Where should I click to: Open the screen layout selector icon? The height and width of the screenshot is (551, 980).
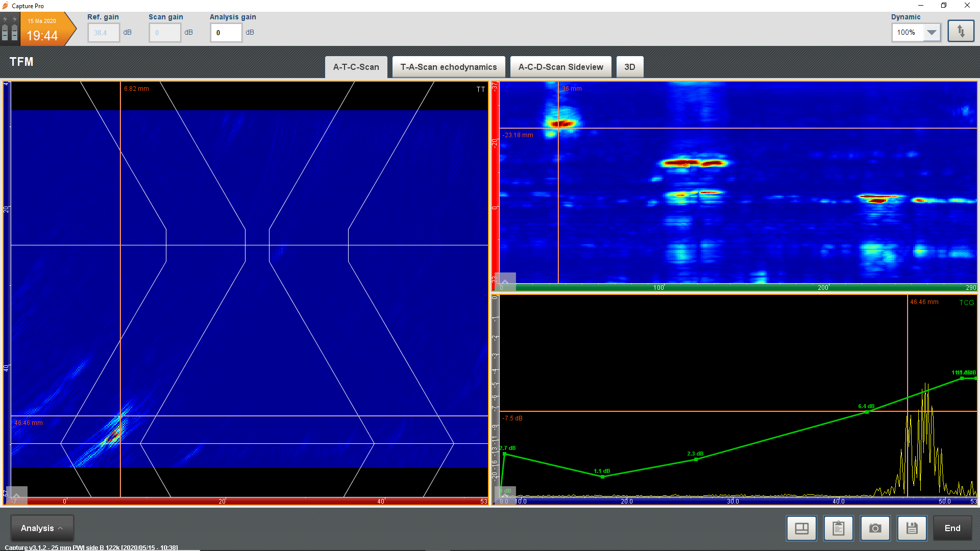(801, 528)
